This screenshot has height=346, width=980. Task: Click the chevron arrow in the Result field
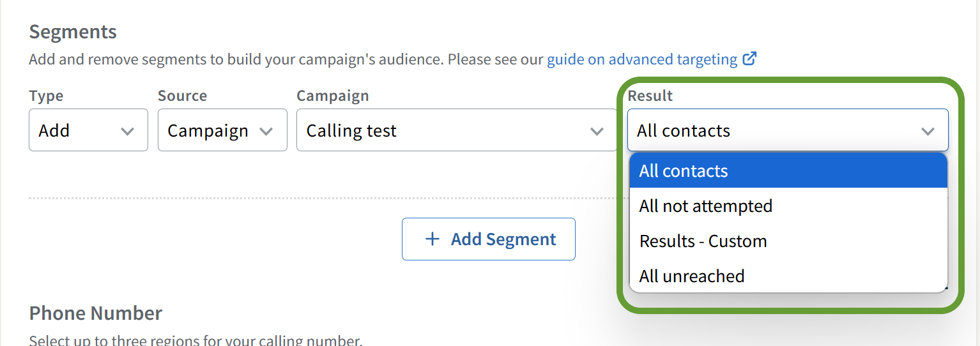(928, 131)
